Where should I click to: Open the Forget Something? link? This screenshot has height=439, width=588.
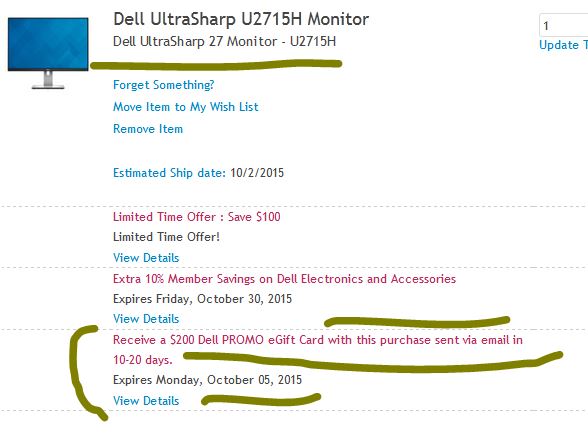pos(164,85)
